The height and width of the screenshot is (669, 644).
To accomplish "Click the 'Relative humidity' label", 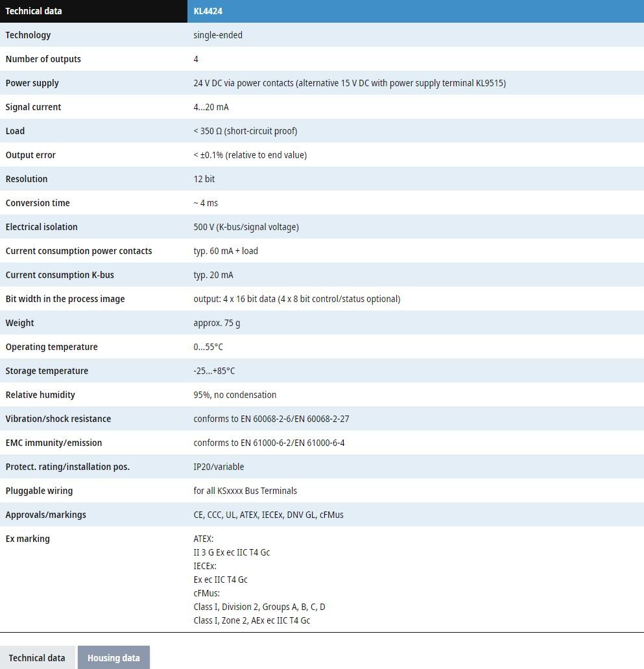I will coord(40,395).
